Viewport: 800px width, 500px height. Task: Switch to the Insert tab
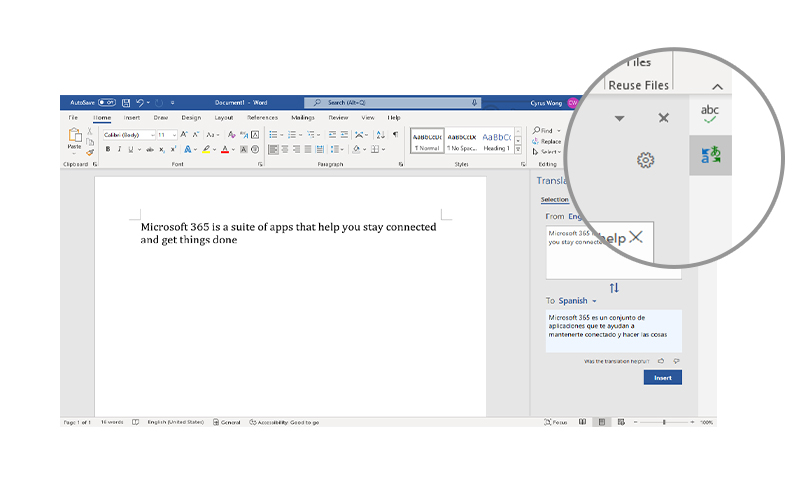[132, 118]
